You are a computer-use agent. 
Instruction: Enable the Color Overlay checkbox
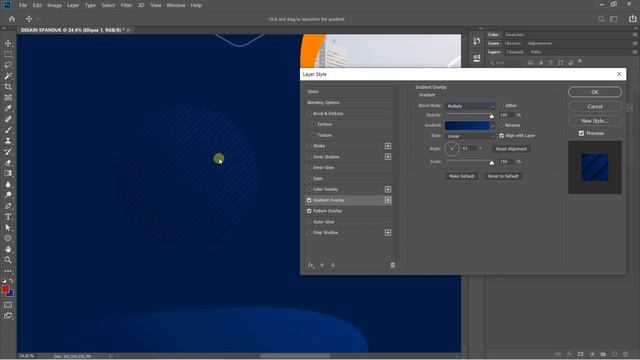[309, 189]
